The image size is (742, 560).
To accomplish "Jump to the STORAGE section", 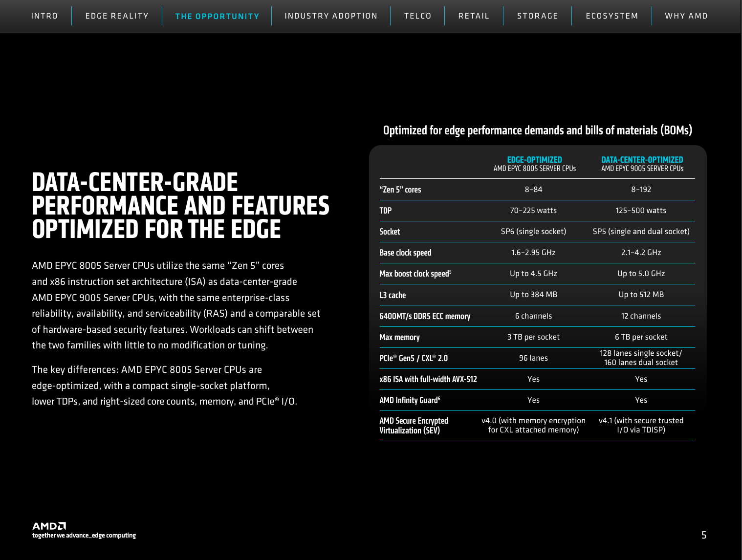I will (x=538, y=16).
